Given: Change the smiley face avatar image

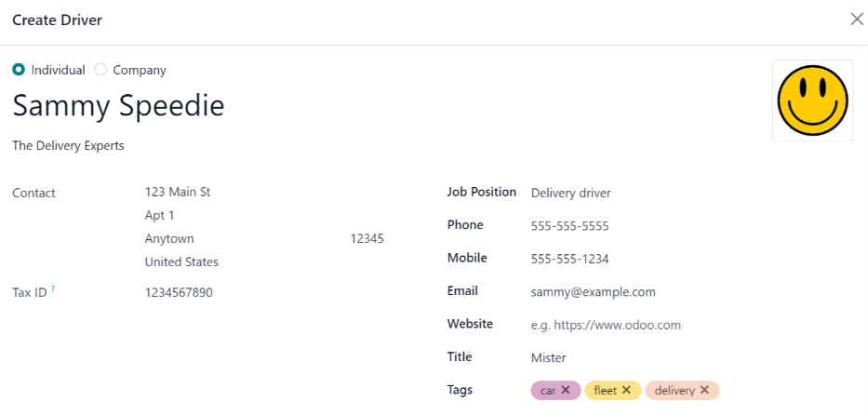Looking at the screenshot, I should tap(812, 100).
